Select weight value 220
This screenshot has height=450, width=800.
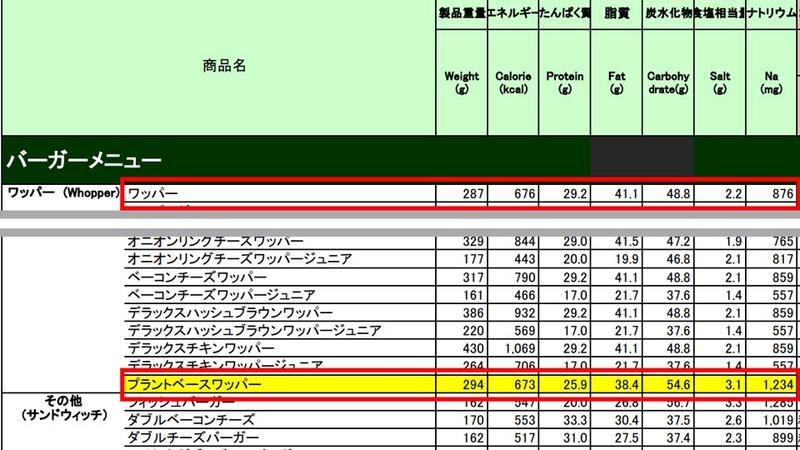pyautogui.click(x=472, y=331)
